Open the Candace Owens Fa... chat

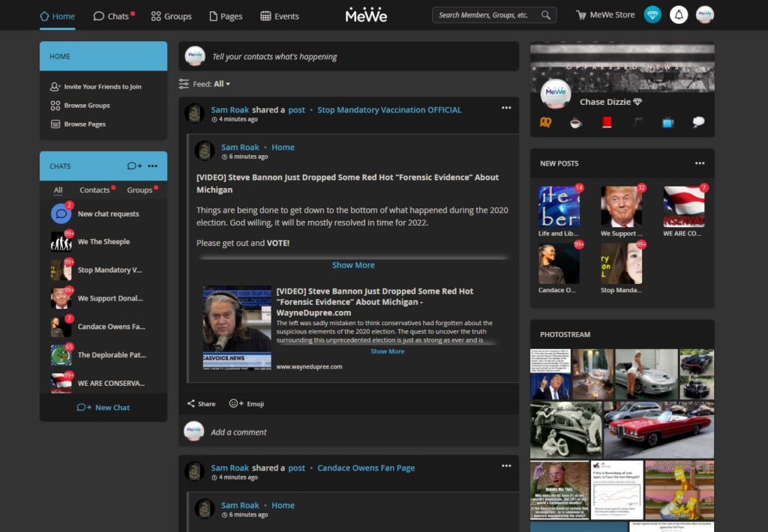(x=103, y=327)
